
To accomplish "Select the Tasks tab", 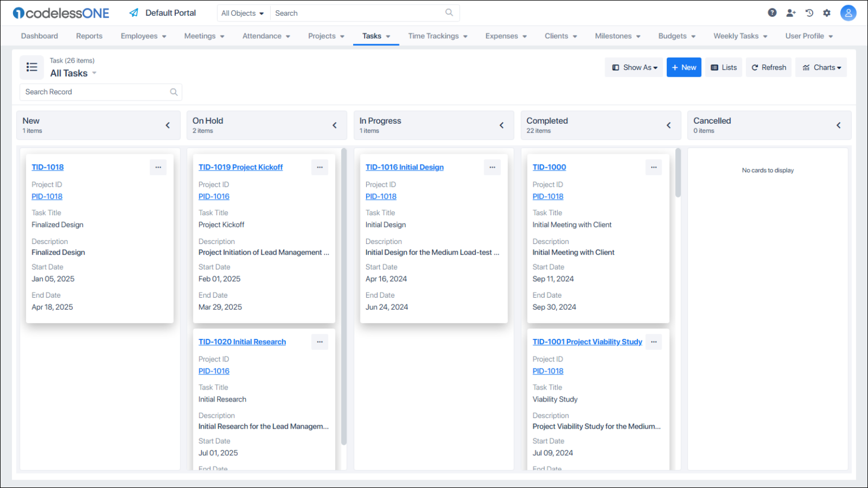I will point(376,36).
